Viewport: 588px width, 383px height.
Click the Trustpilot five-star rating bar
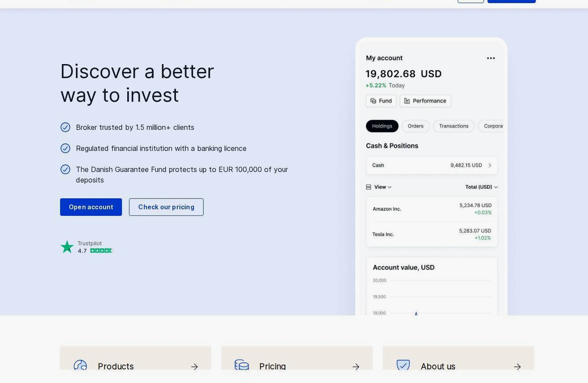pyautogui.click(x=102, y=251)
